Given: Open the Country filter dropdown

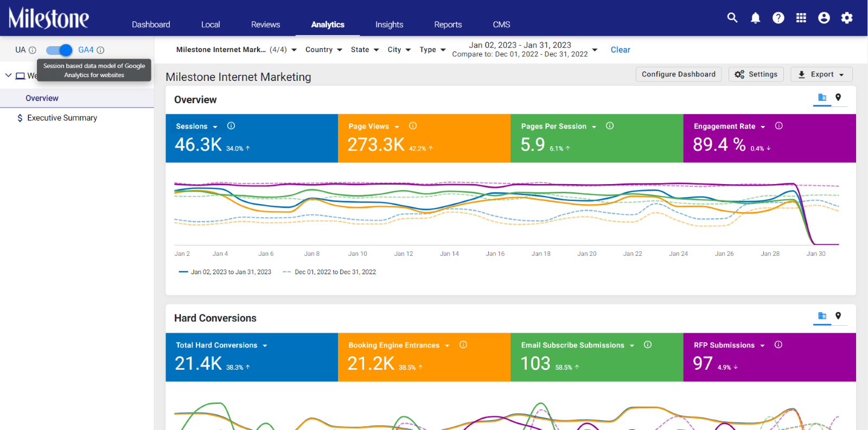Looking at the screenshot, I should [x=324, y=50].
